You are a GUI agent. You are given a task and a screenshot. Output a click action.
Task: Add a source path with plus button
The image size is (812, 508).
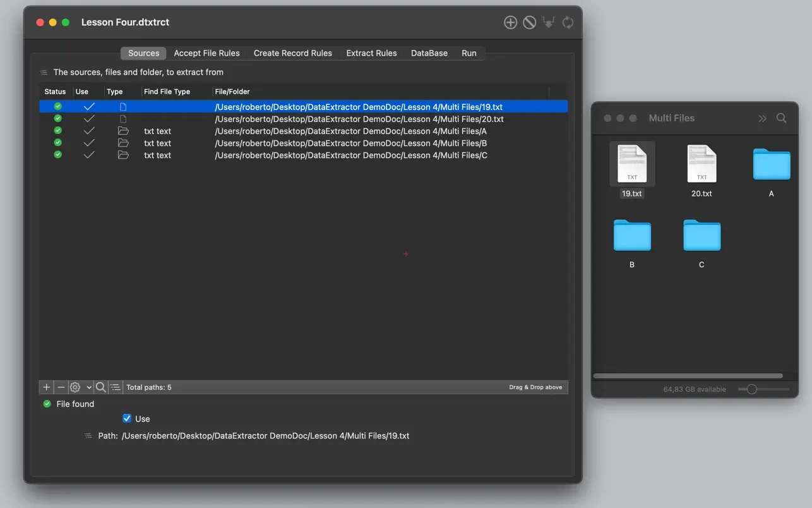click(47, 387)
